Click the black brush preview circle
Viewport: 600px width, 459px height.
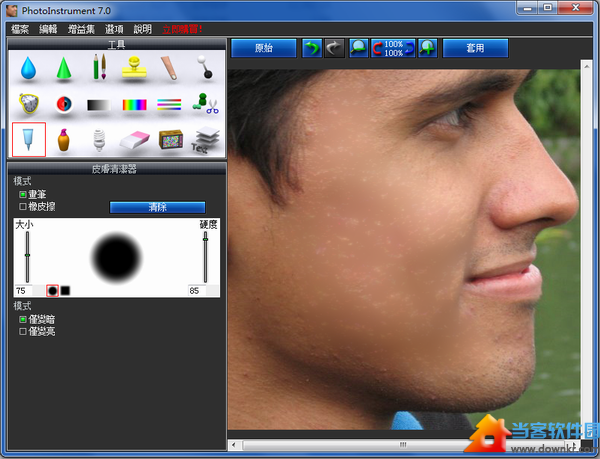[117, 257]
